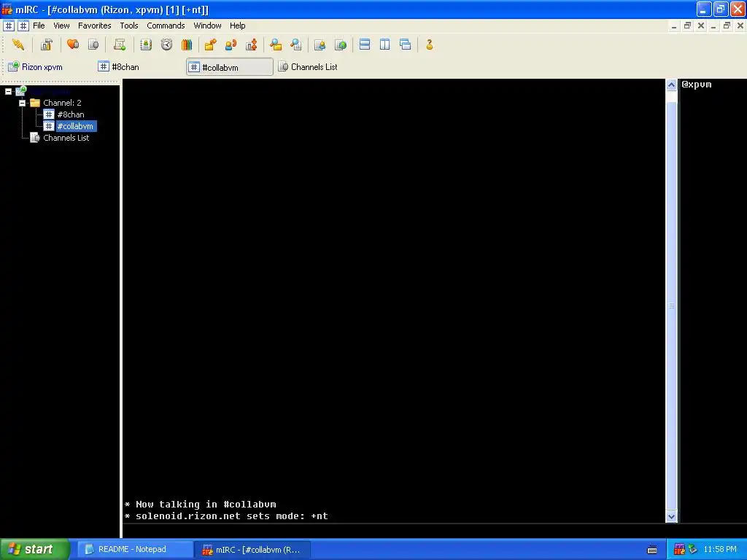Click the About/Help question figure icon

click(429, 44)
